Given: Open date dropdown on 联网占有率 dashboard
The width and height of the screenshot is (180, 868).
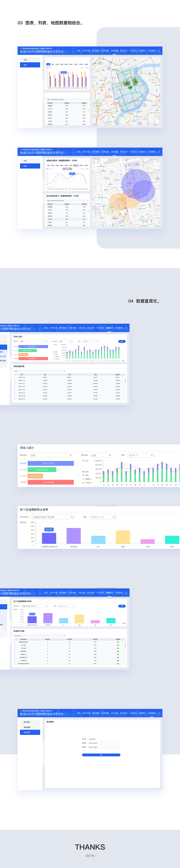Looking at the screenshot, I should [x=66, y=606].
